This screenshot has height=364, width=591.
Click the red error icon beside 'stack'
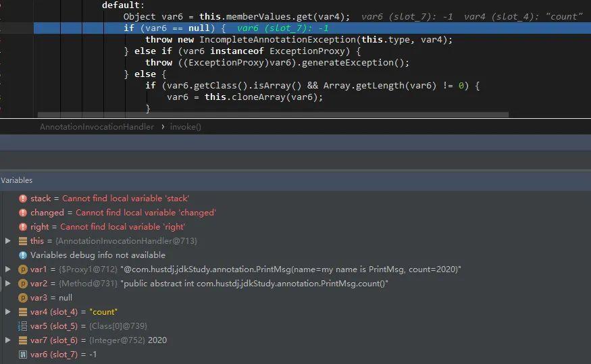[22, 199]
